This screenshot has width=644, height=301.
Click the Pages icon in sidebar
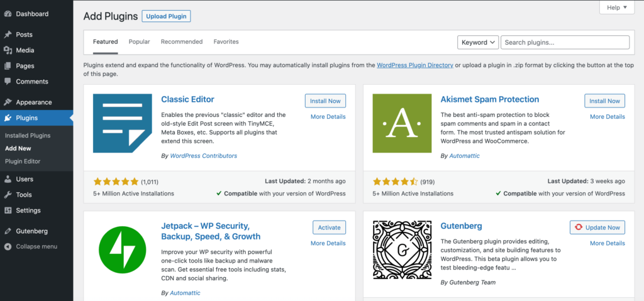coord(8,66)
